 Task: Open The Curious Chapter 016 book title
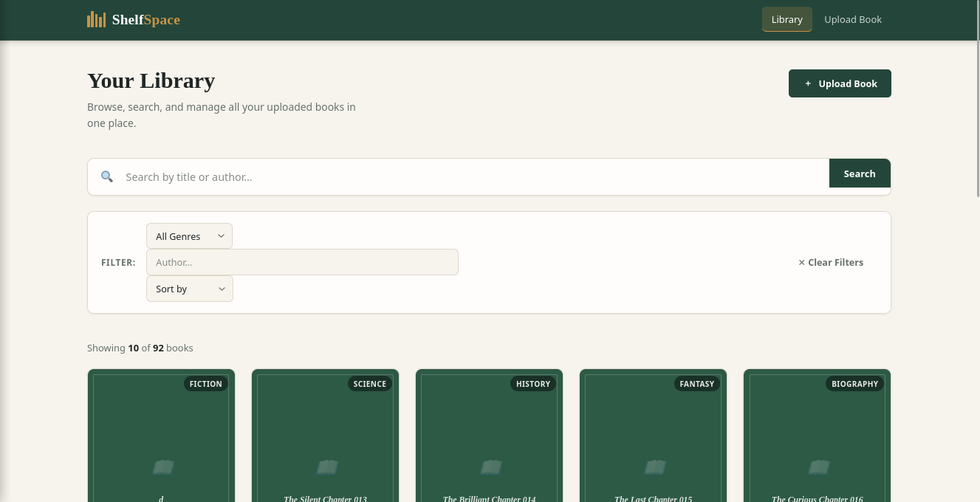[817, 498]
